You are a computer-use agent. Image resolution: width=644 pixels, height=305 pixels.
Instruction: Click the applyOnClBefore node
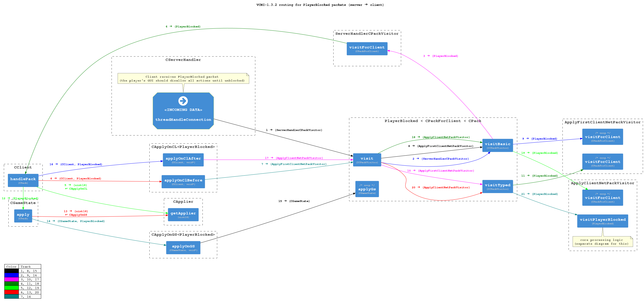(183, 182)
